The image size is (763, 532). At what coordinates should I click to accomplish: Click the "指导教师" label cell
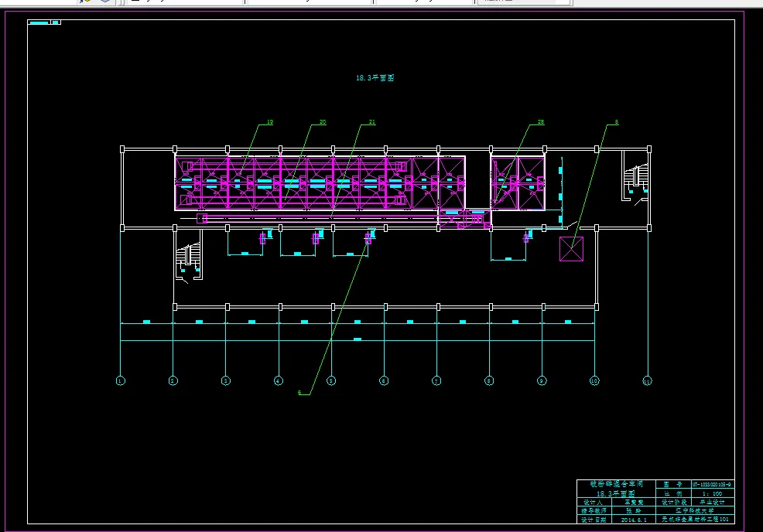594,510
